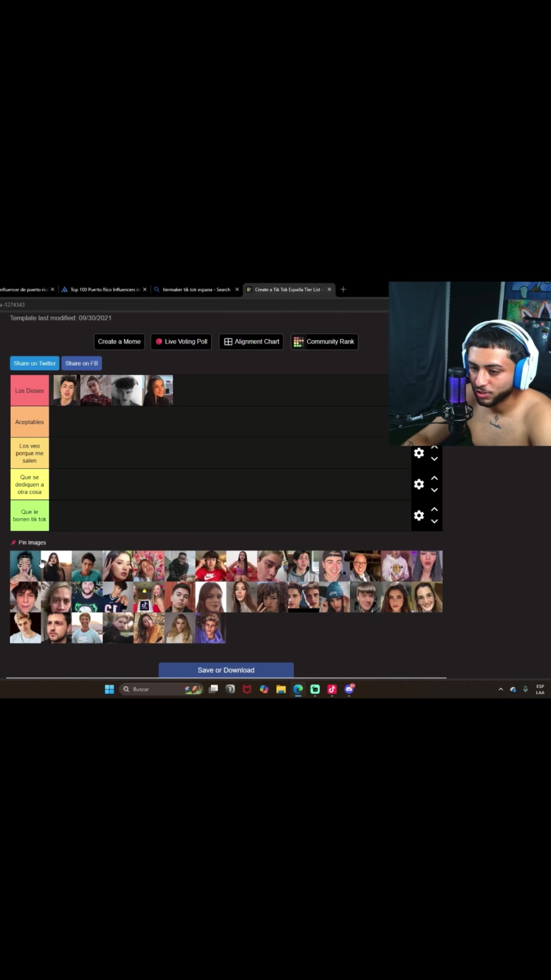Screen dimensions: 551x980
Task: Move 'Que le borren tik tok' tier down
Action: 435,521
